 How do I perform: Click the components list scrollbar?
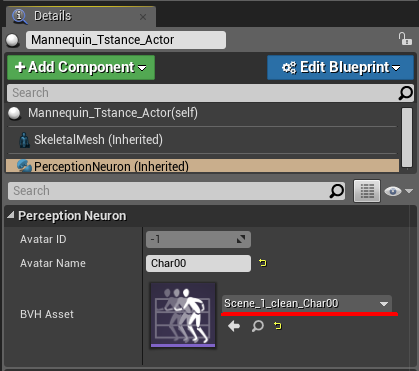[x=407, y=137]
